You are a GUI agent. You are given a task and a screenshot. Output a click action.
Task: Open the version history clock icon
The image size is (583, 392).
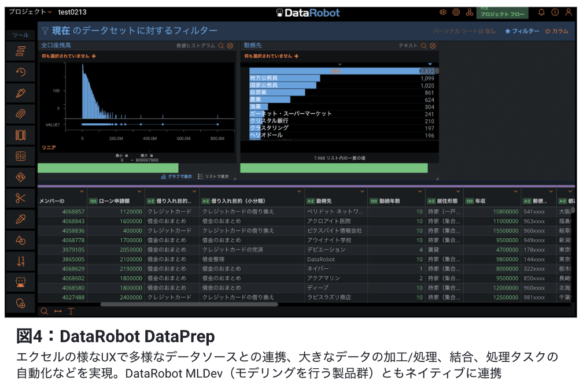pos(21,72)
